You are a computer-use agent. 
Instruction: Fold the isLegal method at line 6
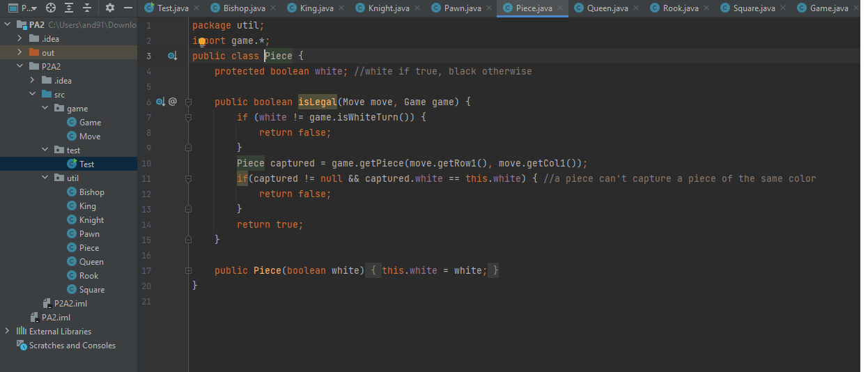coord(188,102)
